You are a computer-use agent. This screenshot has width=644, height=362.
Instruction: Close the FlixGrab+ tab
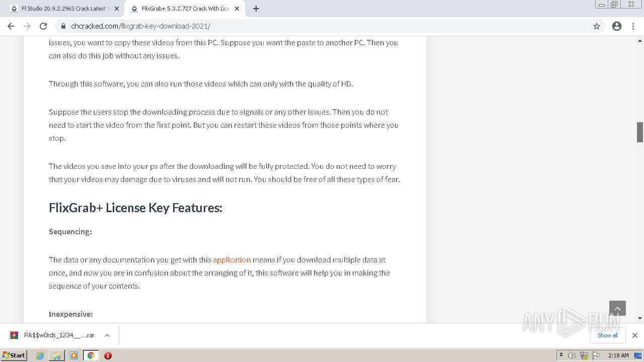237,9
